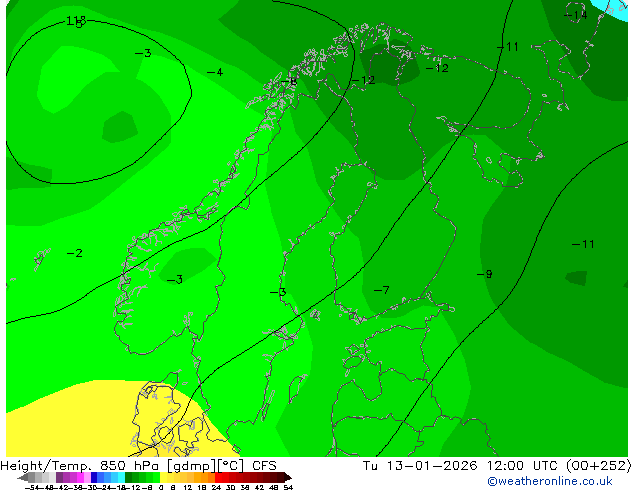Click the '-12' label over northern Sweden
Viewport: 634px width, 490px height.
(363, 80)
